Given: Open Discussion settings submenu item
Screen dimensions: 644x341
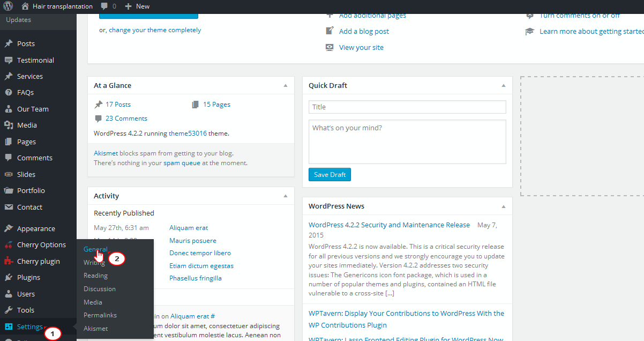Looking at the screenshot, I should pyautogui.click(x=100, y=289).
